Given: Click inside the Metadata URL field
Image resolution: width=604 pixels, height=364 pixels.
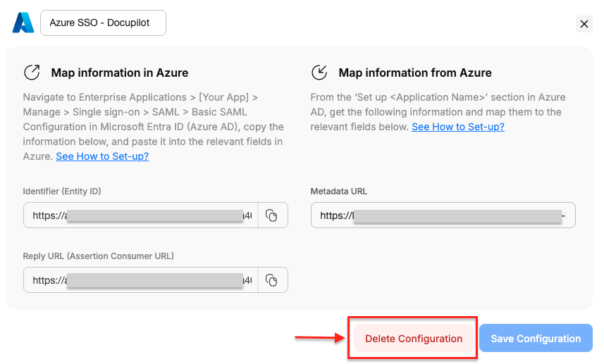Looking at the screenshot, I should tap(443, 215).
